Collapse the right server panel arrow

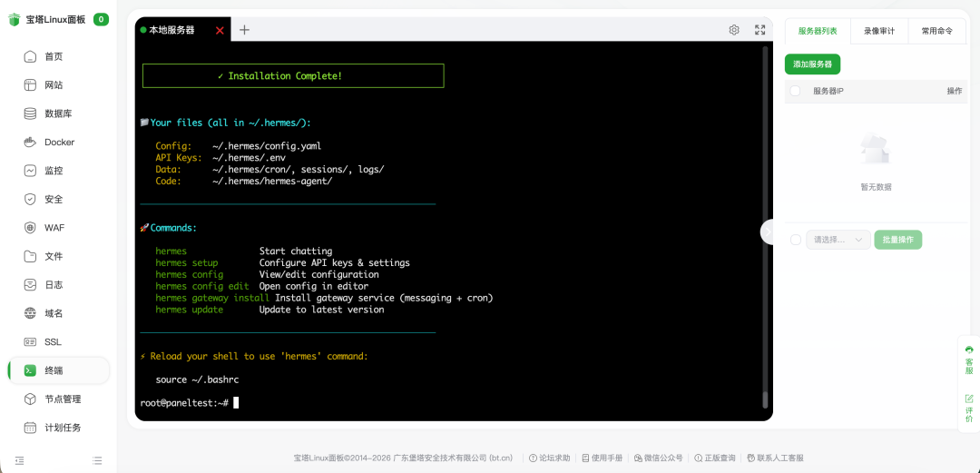[x=768, y=232]
